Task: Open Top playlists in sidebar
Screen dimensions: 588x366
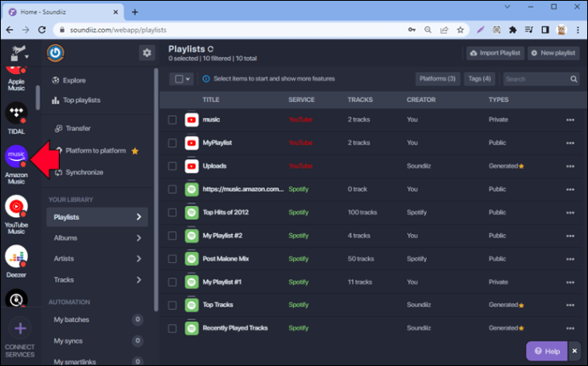Action: pos(76,100)
